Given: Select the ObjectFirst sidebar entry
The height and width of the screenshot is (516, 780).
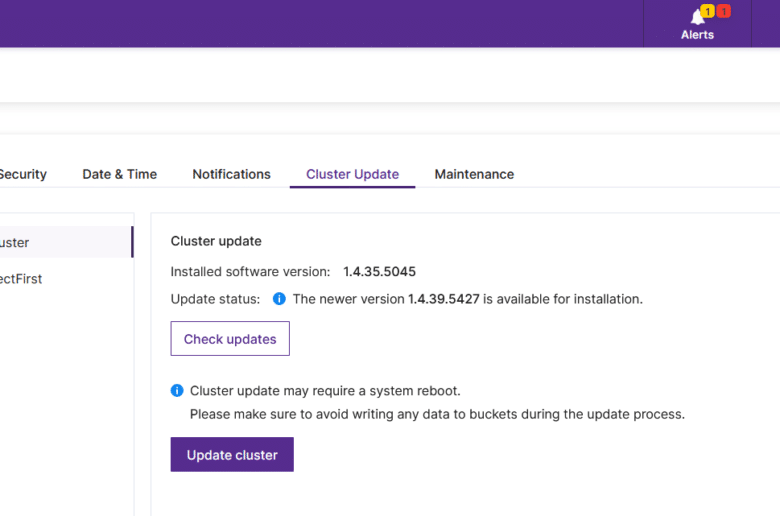Looking at the screenshot, I should [x=21, y=279].
